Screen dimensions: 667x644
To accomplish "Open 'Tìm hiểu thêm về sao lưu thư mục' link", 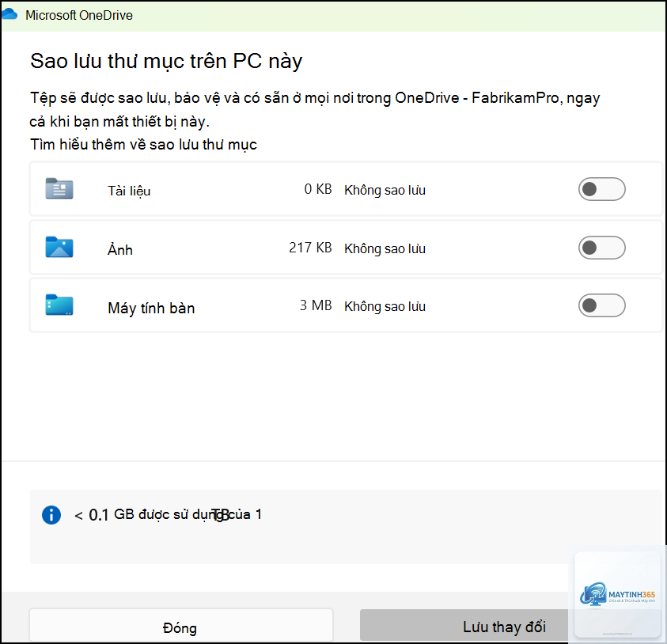I will click(143, 145).
